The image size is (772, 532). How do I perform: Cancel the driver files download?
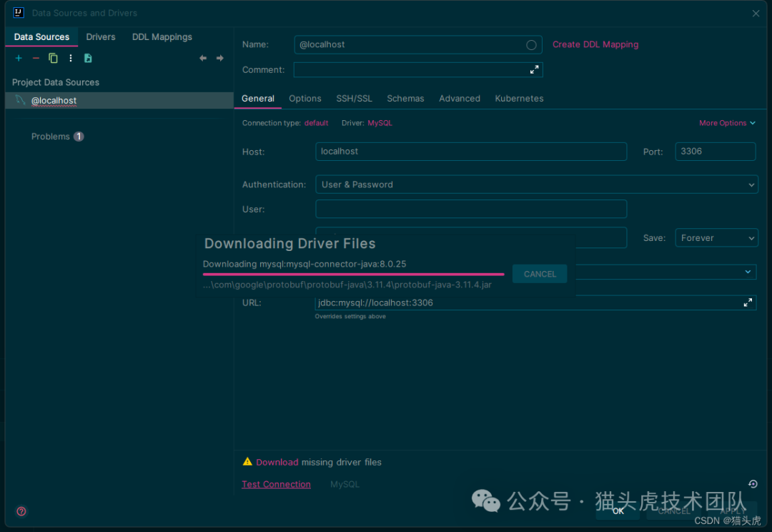coord(540,274)
